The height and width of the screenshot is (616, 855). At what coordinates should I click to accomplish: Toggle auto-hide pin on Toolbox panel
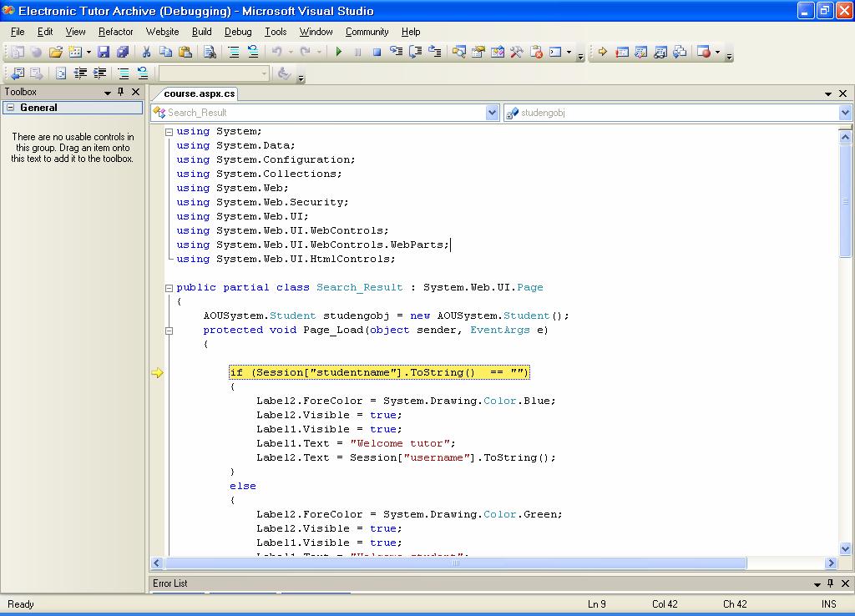120,92
